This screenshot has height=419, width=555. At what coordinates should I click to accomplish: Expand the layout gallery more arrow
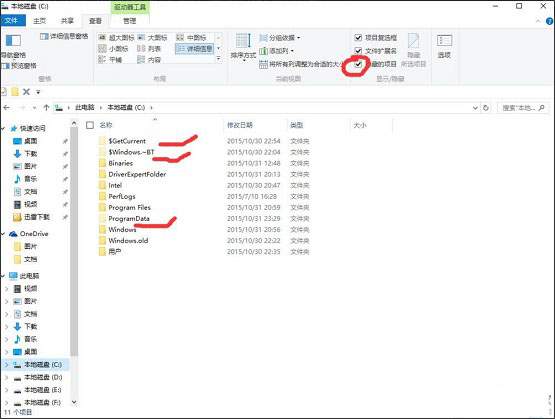(218, 59)
